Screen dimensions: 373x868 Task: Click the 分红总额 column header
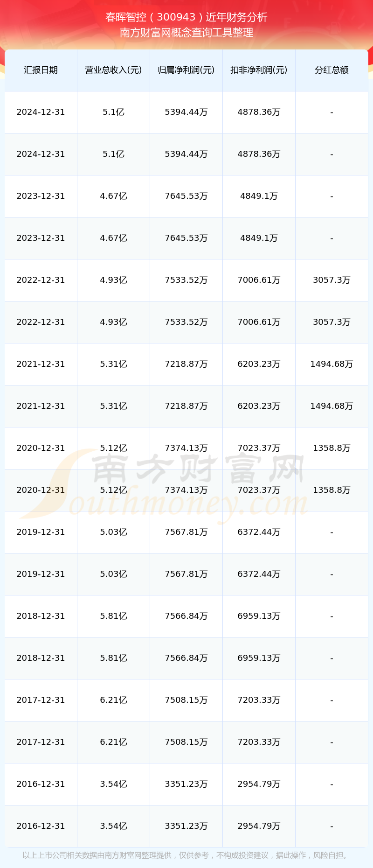(x=332, y=70)
